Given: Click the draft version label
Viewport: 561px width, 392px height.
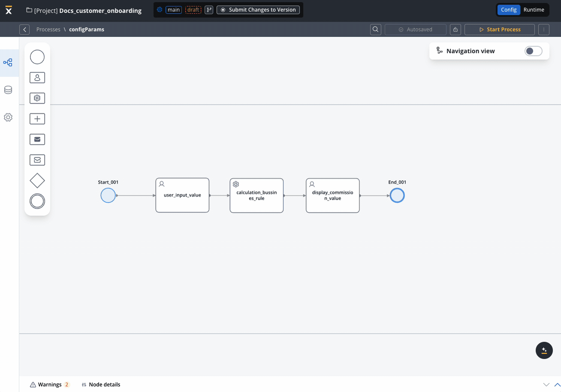Looking at the screenshot, I should point(193,10).
